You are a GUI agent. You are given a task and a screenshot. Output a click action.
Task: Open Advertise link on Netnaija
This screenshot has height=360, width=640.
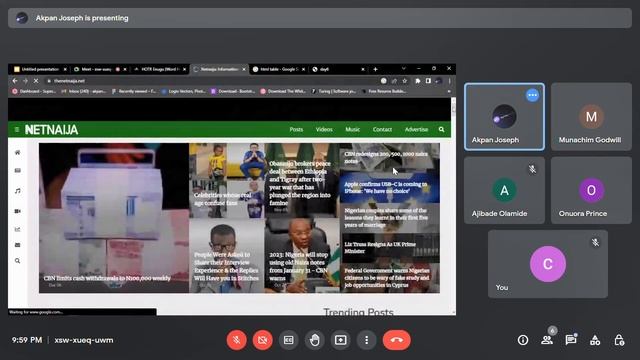pos(416,129)
